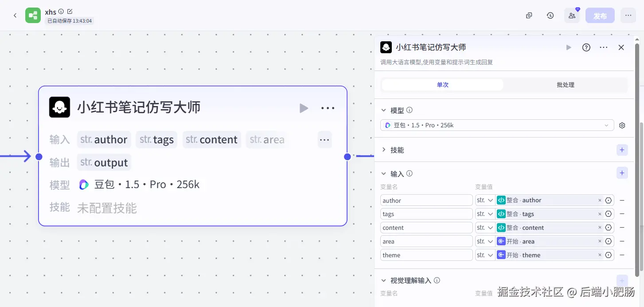Open model settings gear icon

pos(622,126)
